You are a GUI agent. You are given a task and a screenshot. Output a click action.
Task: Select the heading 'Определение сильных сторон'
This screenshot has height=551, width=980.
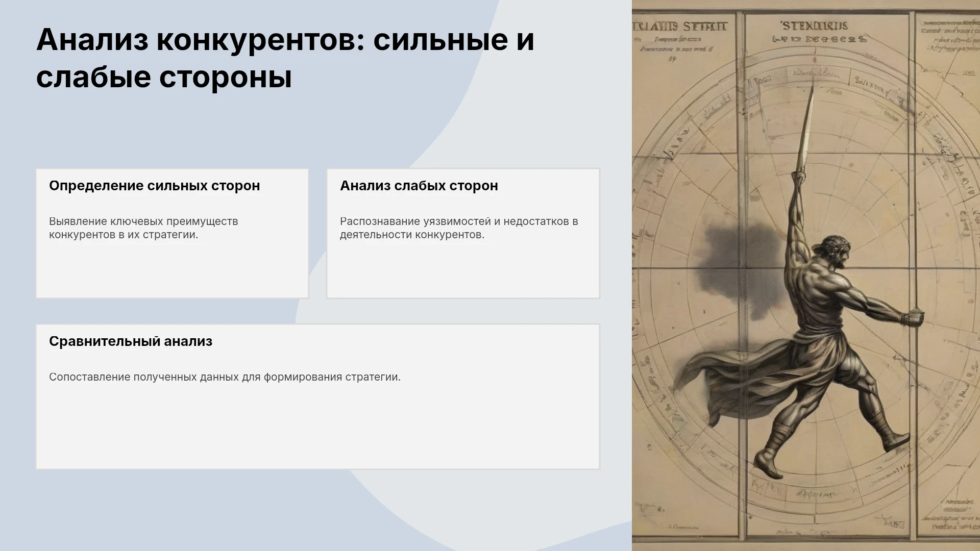pyautogui.click(x=154, y=186)
